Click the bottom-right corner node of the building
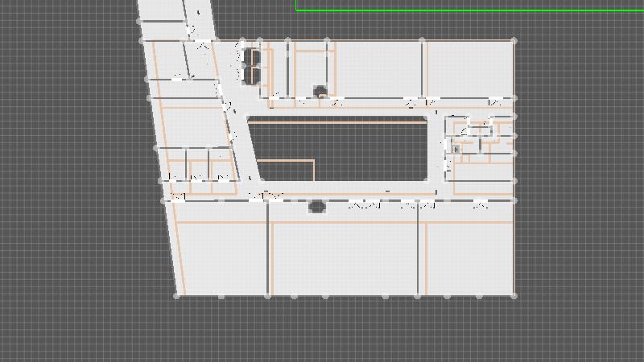 pyautogui.click(x=514, y=295)
